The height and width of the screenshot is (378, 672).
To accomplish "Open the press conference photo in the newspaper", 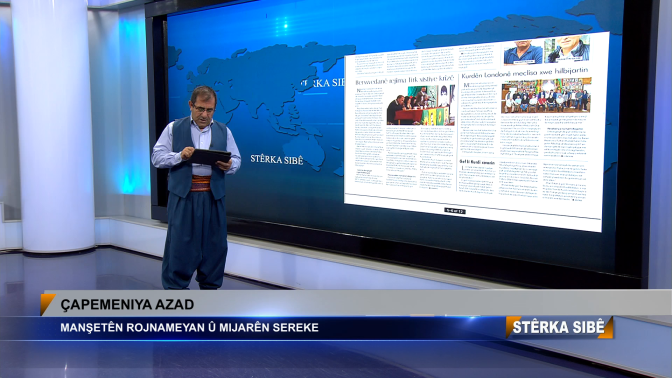I will (420, 105).
